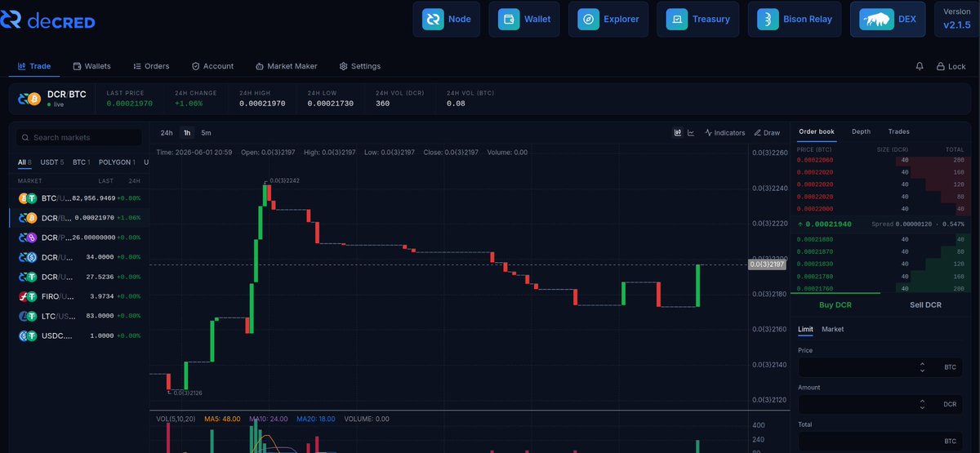Select the FIRO market row icon
The width and height of the screenshot is (980, 453).
[x=29, y=296]
